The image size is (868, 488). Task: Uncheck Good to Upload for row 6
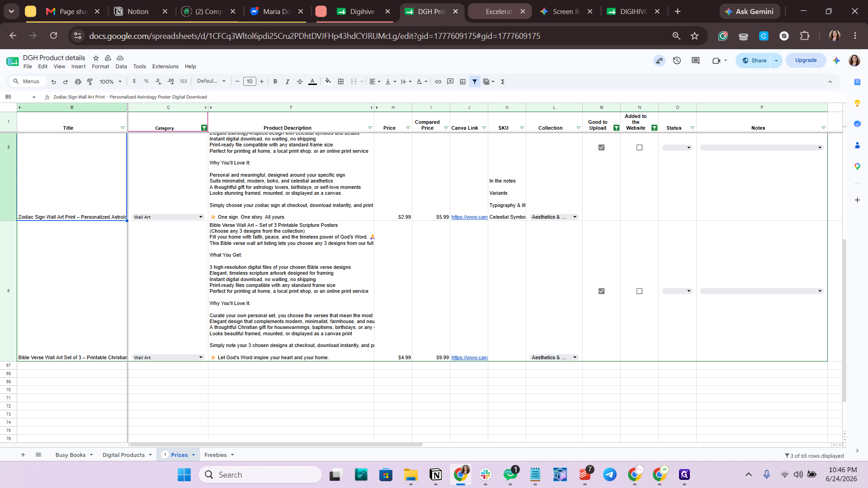tap(601, 291)
